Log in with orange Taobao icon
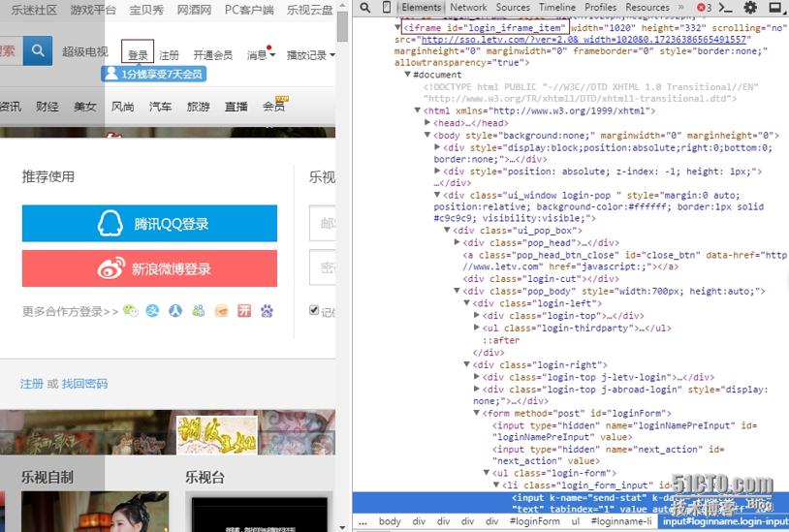The height and width of the screenshot is (532, 789). click(221, 311)
